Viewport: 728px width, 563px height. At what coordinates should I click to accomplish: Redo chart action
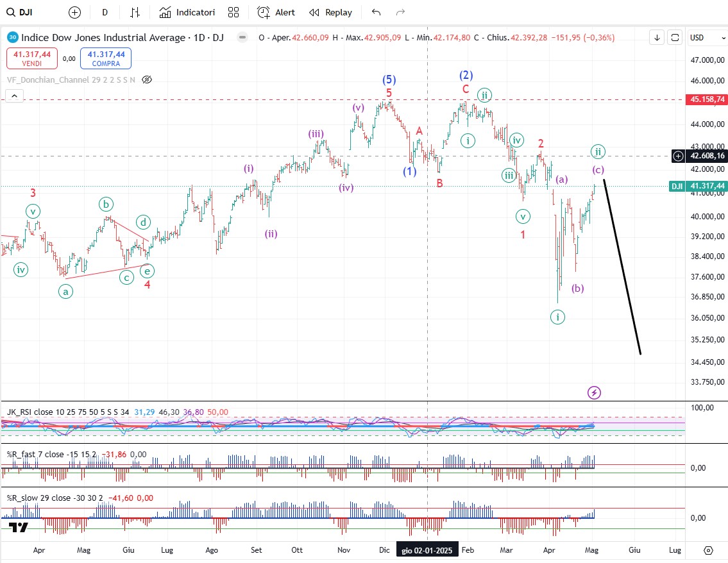(x=400, y=13)
